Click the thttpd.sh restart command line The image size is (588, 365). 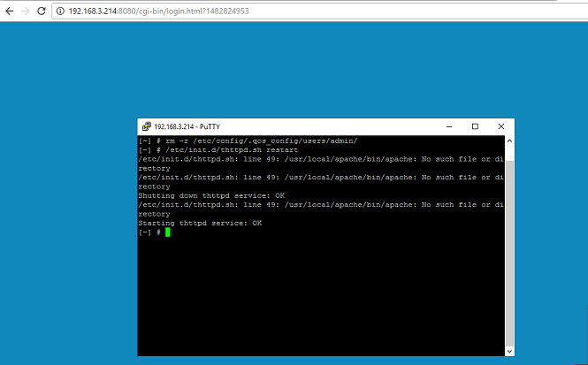pyautogui.click(x=218, y=150)
